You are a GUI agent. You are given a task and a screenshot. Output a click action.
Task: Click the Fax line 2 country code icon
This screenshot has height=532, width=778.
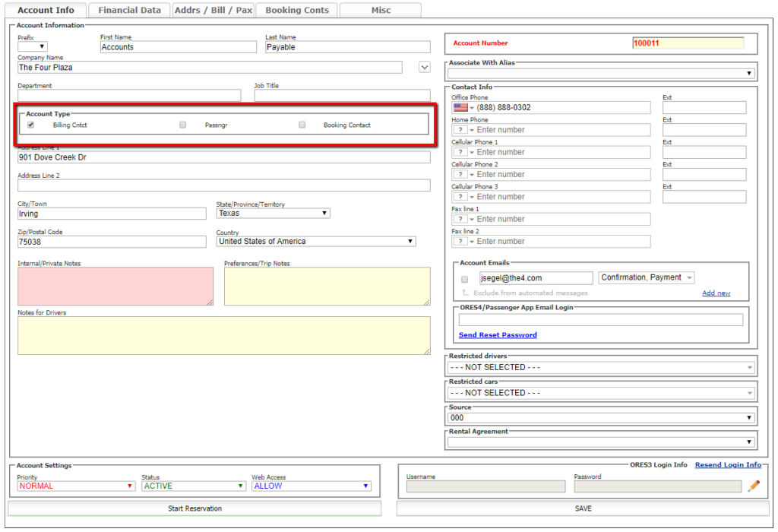pos(463,242)
